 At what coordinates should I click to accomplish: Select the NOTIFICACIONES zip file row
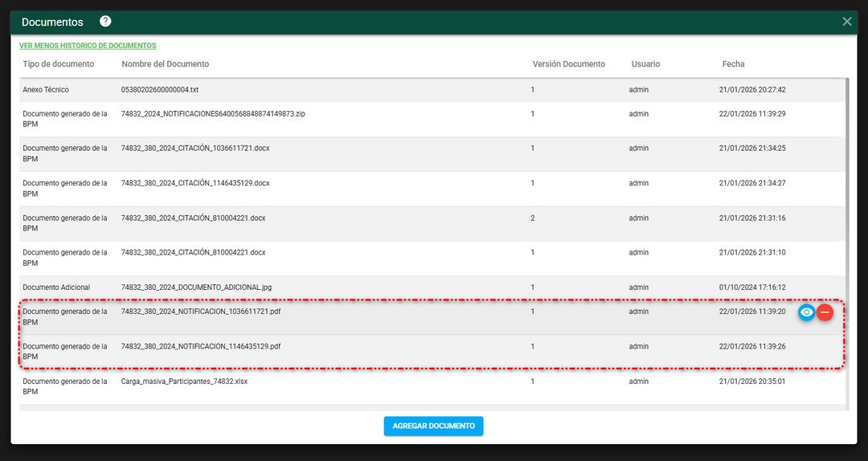coord(213,114)
